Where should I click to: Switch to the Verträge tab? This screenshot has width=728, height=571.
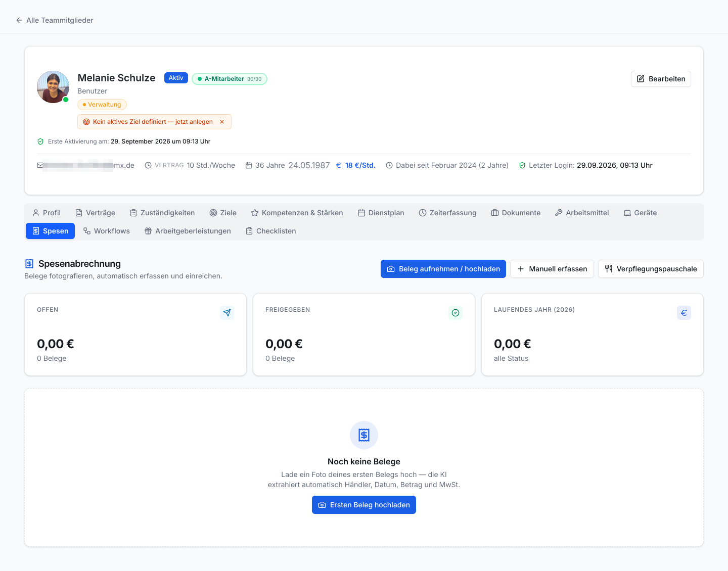[95, 213]
